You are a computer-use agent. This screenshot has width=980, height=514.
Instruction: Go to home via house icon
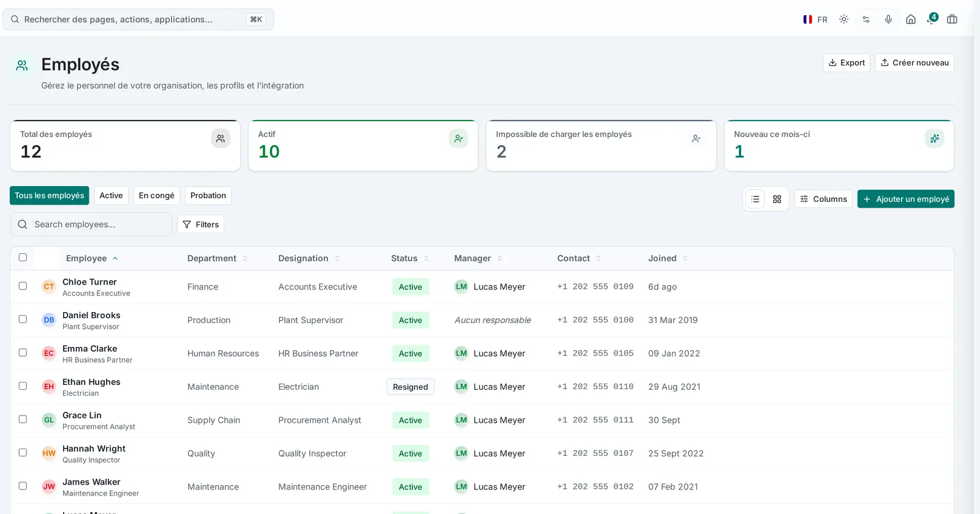[911, 20]
